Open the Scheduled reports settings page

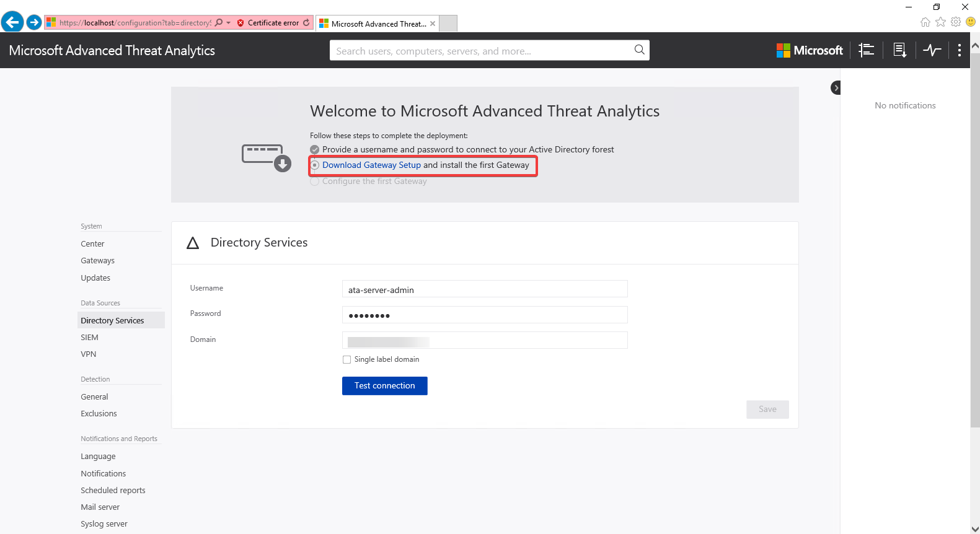(113, 491)
